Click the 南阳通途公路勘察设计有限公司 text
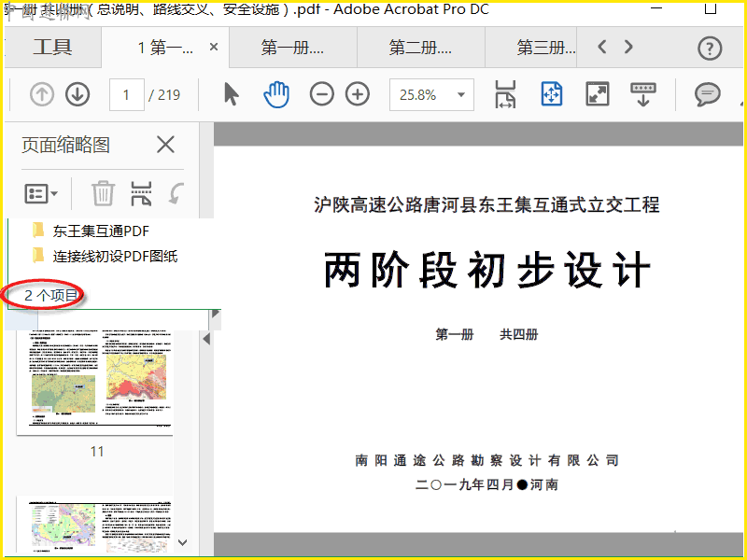Image resolution: width=747 pixels, height=560 pixels. [486, 460]
